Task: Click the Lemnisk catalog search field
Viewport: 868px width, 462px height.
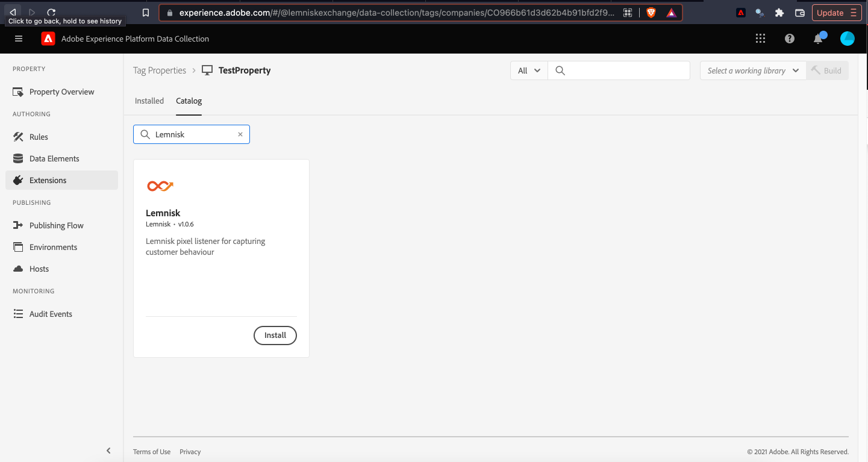Action: pyautogui.click(x=191, y=134)
